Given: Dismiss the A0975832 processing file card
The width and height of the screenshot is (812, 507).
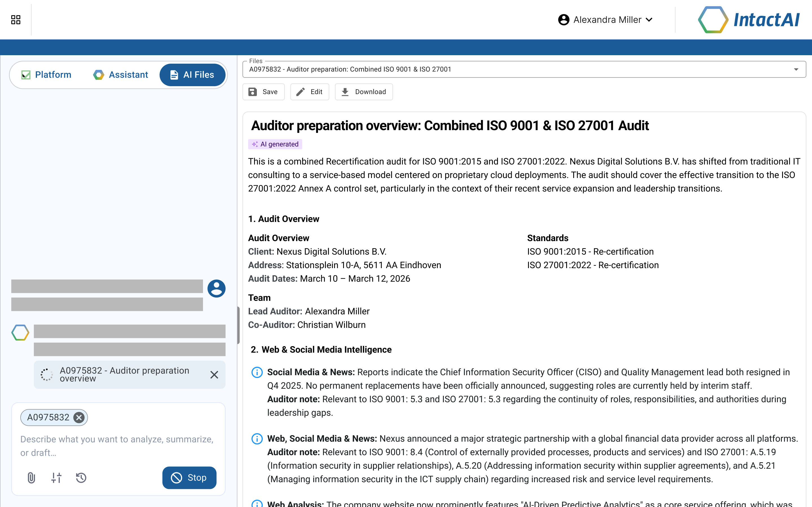Looking at the screenshot, I should (214, 375).
